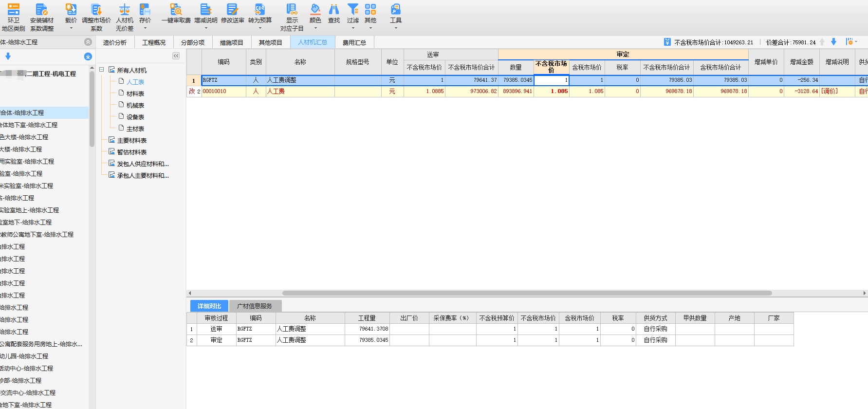Image resolution: width=868 pixels, height=409 pixels.
Task: Collapse the tree panel with « button
Action: [176, 56]
